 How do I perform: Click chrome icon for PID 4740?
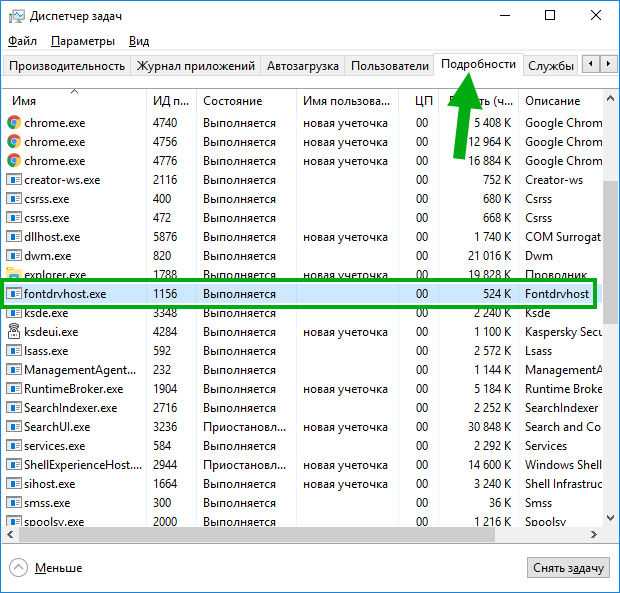[x=14, y=123]
